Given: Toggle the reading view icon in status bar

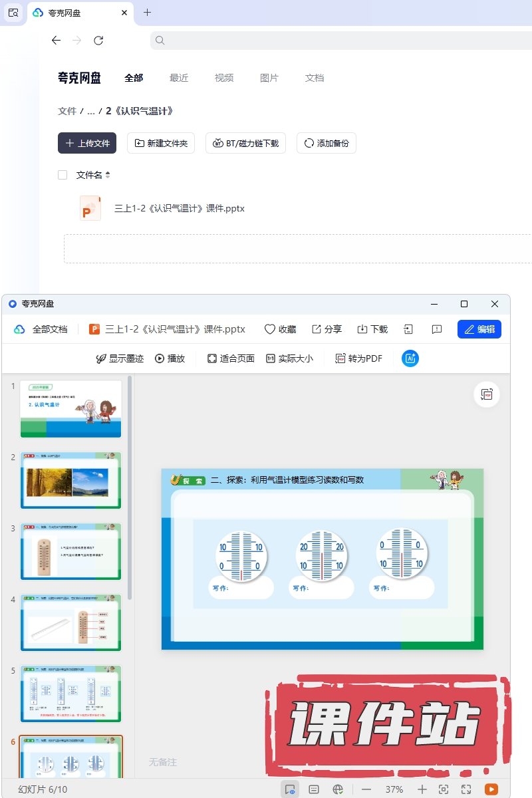Looking at the screenshot, I should pyautogui.click(x=290, y=789).
